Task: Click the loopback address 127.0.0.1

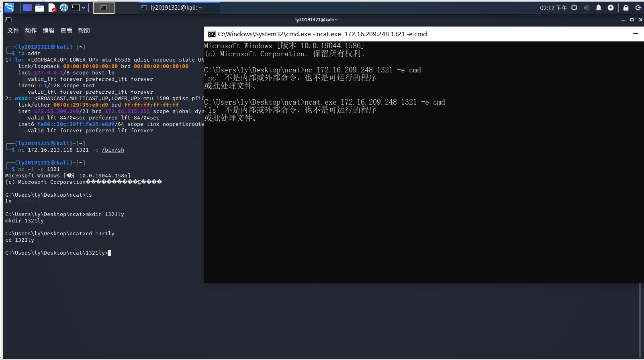Action: pos(49,73)
